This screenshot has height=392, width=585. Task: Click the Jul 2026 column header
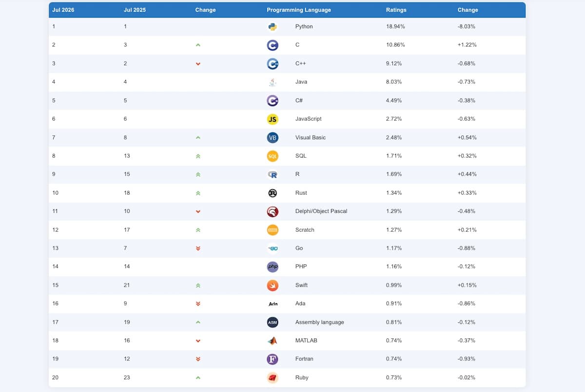(x=63, y=10)
